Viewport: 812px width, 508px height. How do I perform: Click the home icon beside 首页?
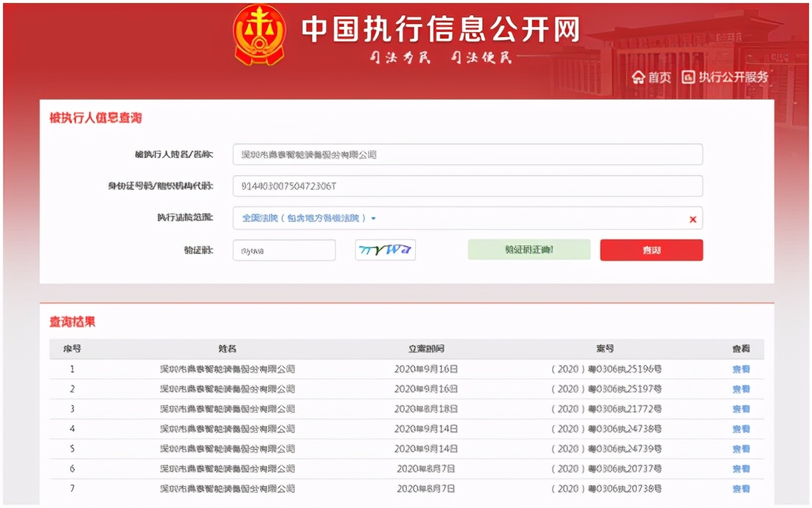[638, 76]
